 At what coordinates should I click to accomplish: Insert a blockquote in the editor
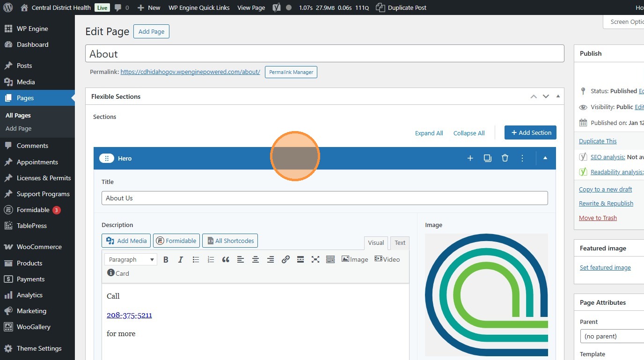pyautogui.click(x=226, y=259)
